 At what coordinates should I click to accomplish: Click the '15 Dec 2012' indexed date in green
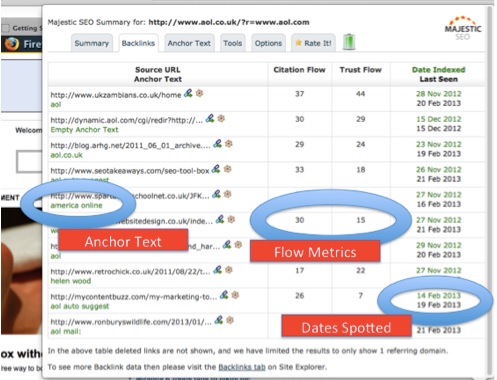tap(438, 119)
